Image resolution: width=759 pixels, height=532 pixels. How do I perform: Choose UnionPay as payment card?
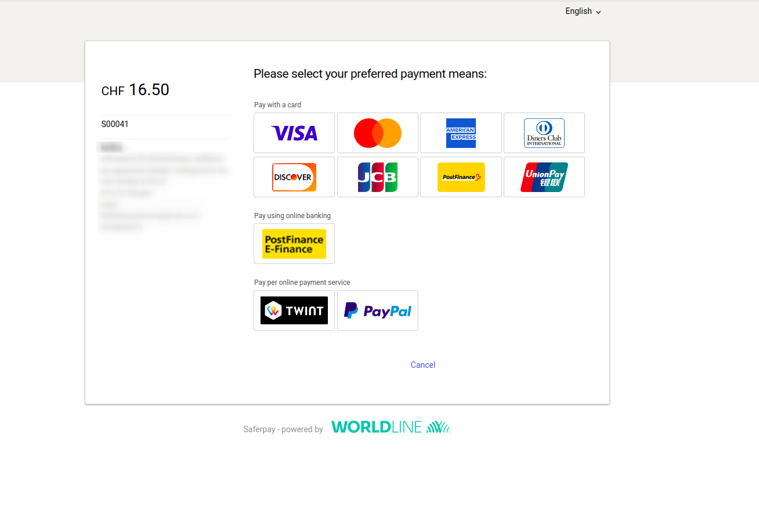pyautogui.click(x=544, y=177)
